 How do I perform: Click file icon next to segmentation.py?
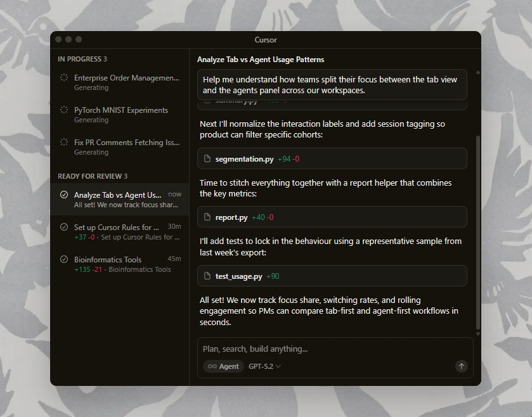tap(207, 158)
